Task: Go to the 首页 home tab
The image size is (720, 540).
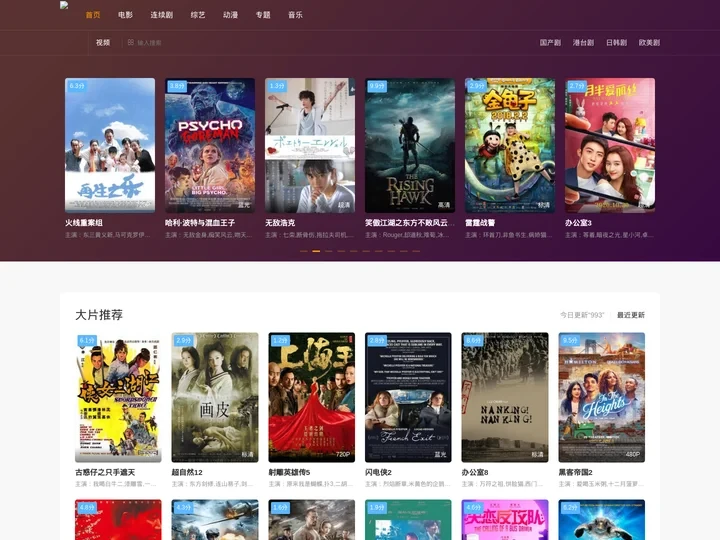Action: pos(93,15)
